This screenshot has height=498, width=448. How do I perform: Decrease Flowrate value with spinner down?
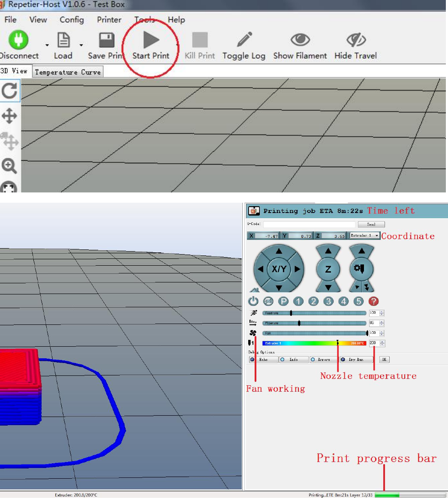click(382, 324)
